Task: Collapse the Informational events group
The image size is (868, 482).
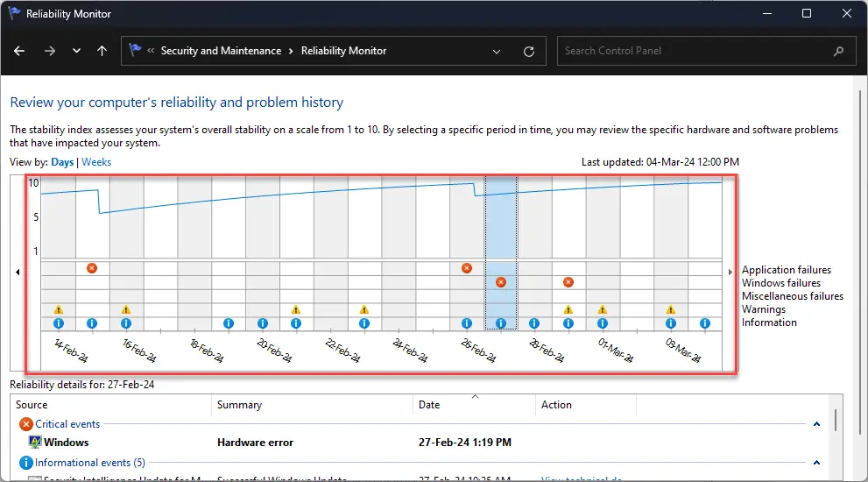Action: tap(816, 463)
